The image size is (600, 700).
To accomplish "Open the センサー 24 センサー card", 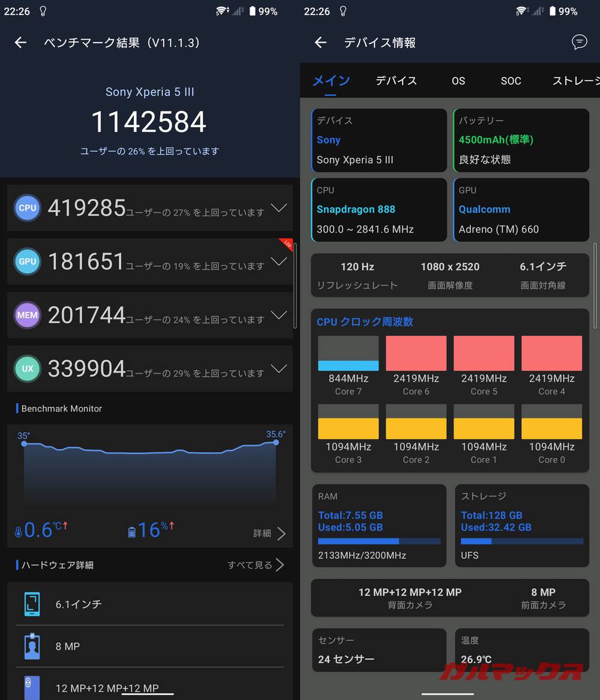I will coord(379,650).
